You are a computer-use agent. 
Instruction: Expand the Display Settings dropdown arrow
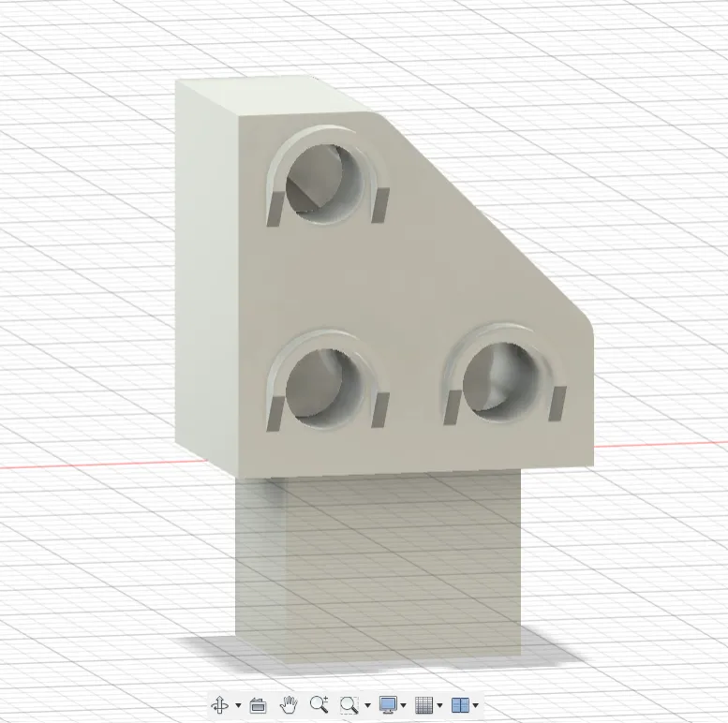403,706
